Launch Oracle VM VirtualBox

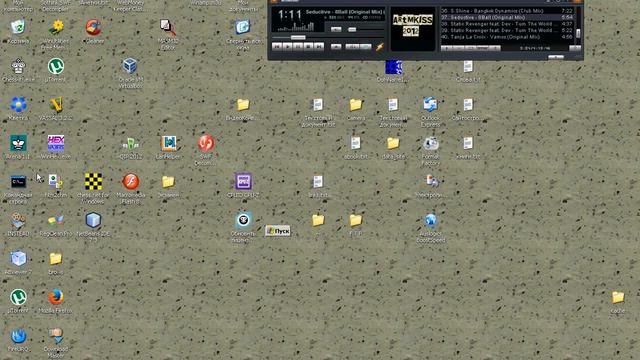(x=130, y=65)
